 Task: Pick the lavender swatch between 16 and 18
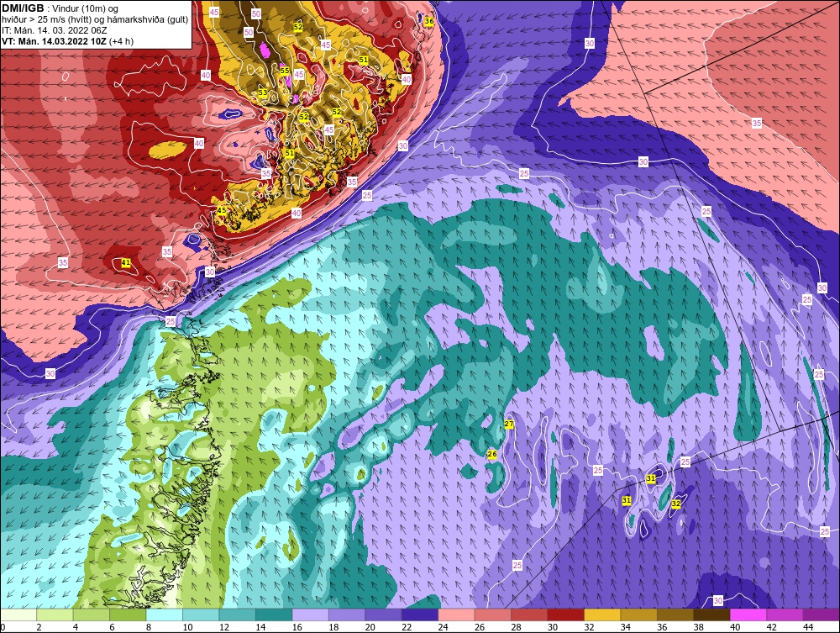(310, 615)
